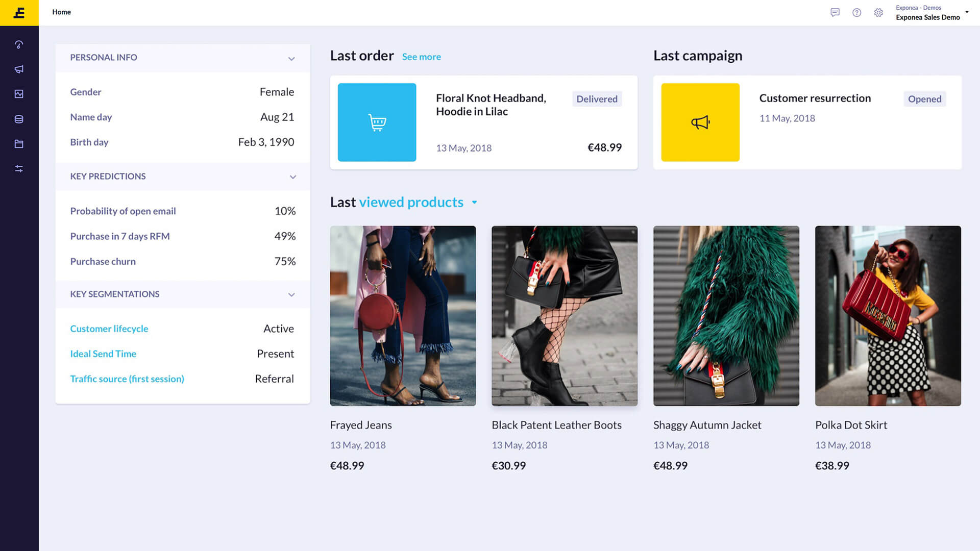Open the Assets folder icon in sidebar

[x=19, y=144]
